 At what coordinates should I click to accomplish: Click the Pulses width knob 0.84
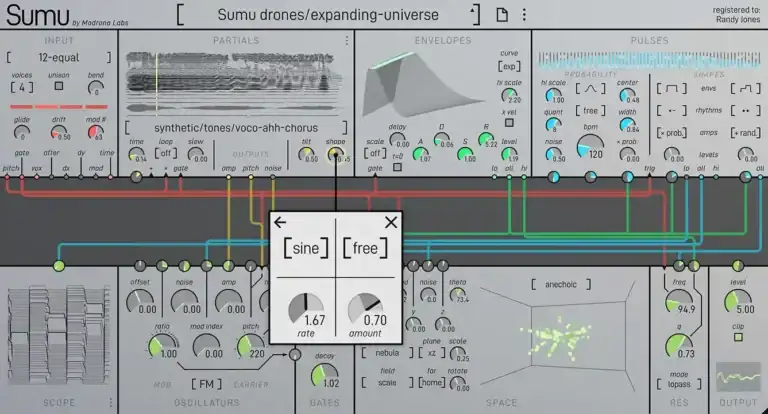pos(627,125)
